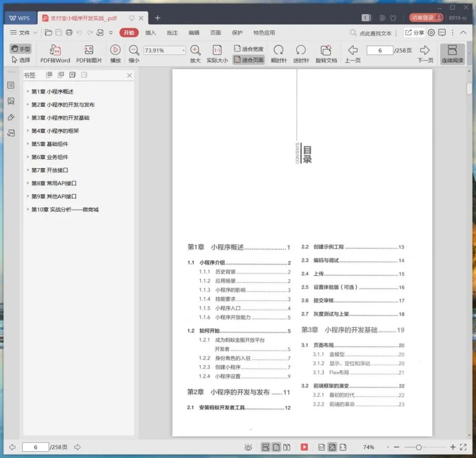Expand 第1章 小程序概述 bookmark
Viewport: 476px width, 458px height.
click(28, 91)
